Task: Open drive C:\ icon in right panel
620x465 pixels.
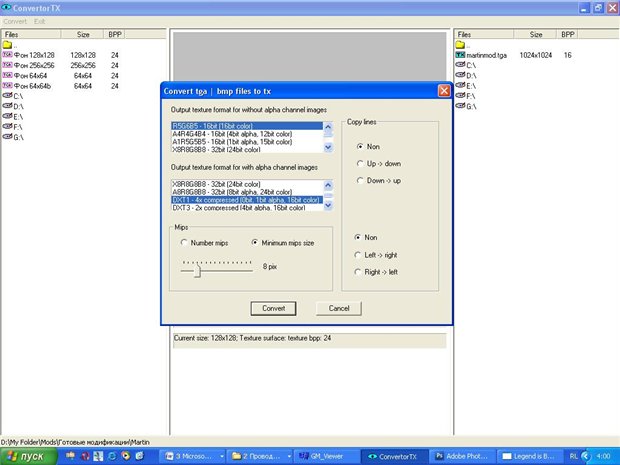Action: [460, 64]
